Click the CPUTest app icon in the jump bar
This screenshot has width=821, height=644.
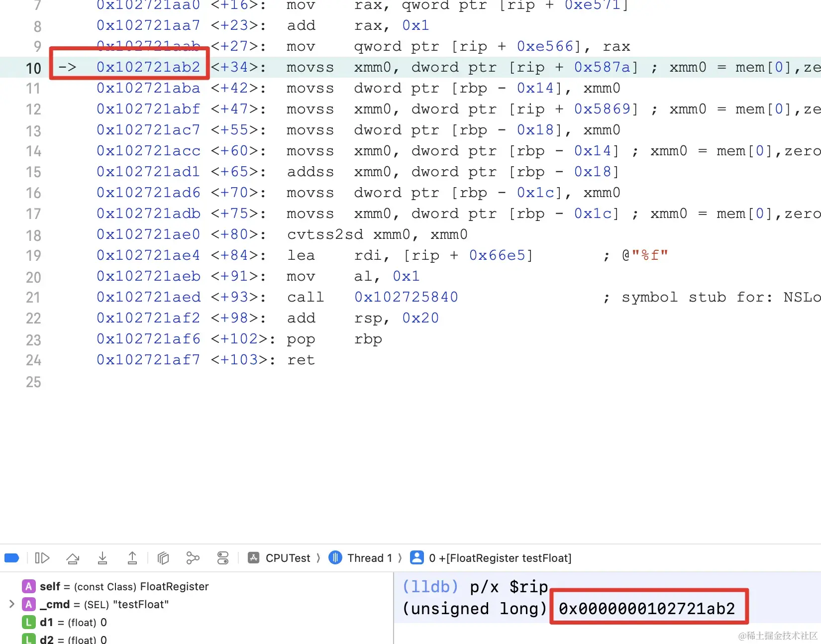tap(254, 558)
